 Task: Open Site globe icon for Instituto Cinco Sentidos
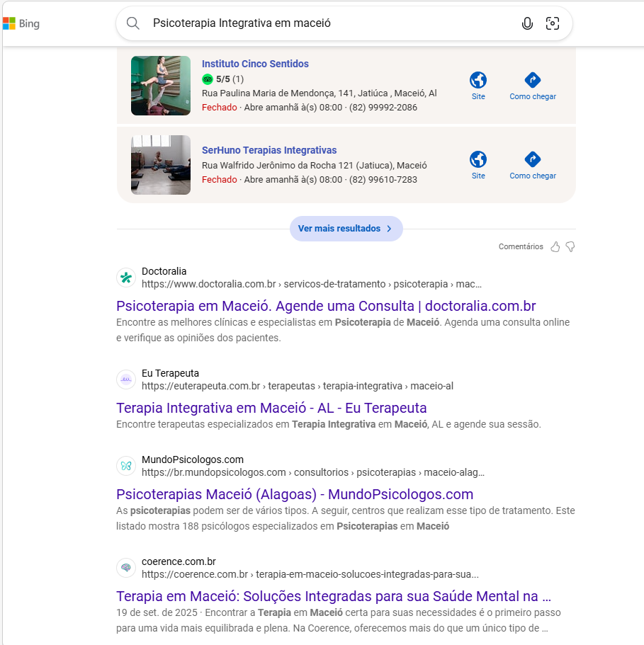(x=478, y=80)
